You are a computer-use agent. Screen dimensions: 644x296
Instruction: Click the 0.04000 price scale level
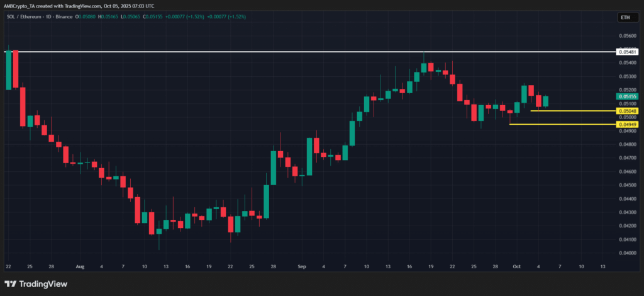(x=627, y=253)
